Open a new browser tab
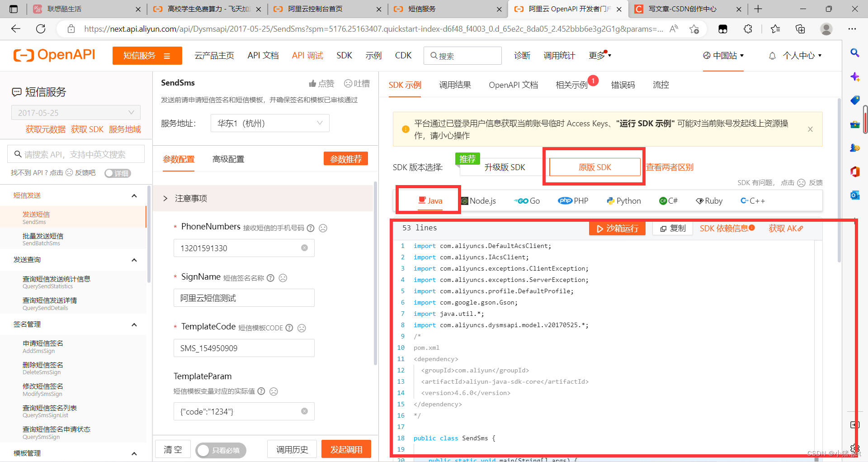Viewport: 868px width, 462px height. (758, 9)
